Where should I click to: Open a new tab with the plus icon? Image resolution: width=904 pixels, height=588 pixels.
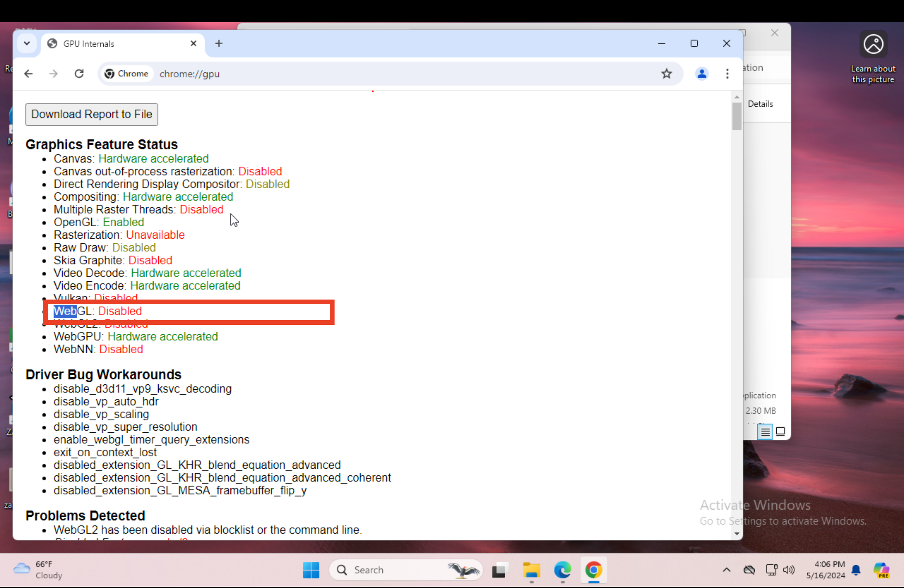(219, 43)
